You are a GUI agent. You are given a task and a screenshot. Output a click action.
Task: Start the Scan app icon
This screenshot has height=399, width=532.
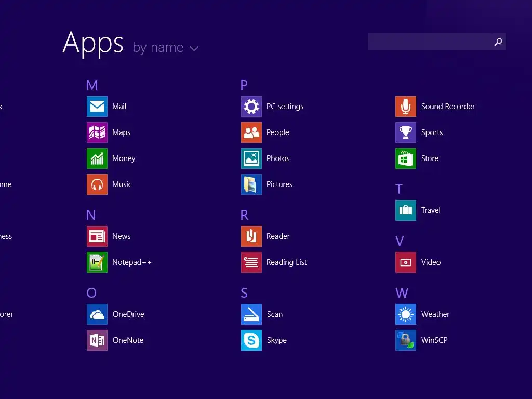coord(251,314)
